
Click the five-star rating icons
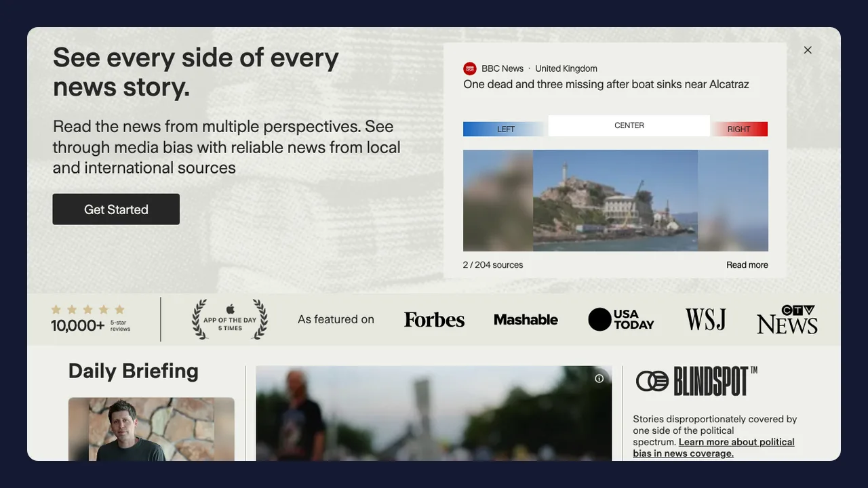88,310
